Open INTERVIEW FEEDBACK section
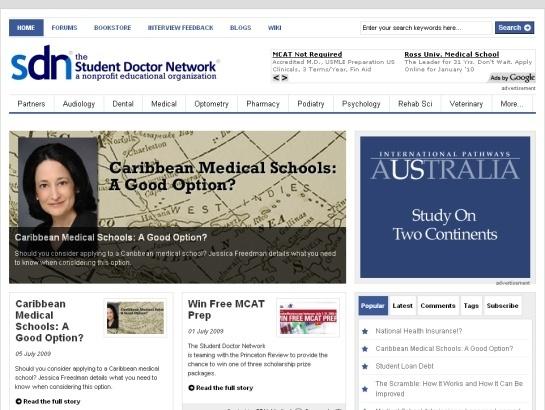This screenshot has width=545, height=410. pyautogui.click(x=180, y=28)
